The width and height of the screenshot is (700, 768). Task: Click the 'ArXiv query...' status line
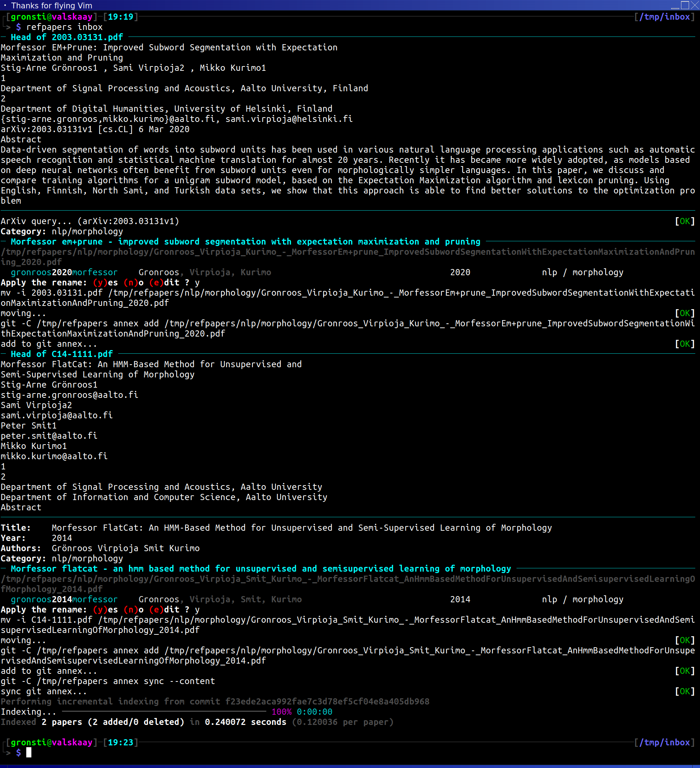click(90, 221)
